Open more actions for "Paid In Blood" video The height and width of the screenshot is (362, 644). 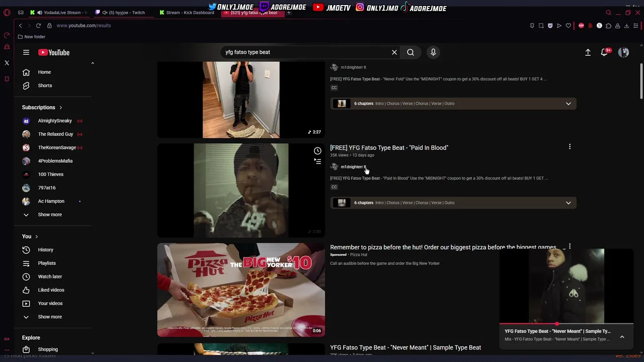pos(570,147)
